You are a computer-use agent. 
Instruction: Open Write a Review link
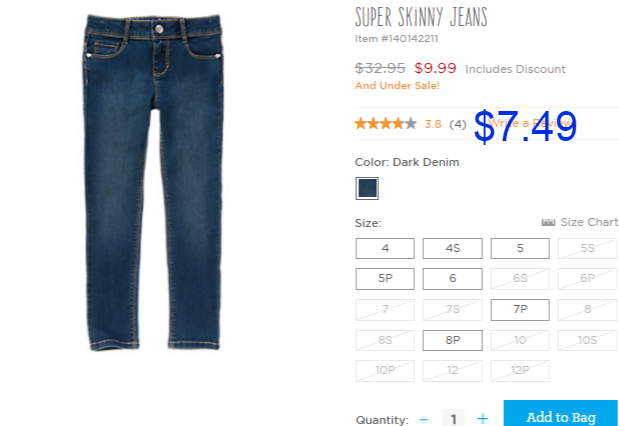(530, 123)
